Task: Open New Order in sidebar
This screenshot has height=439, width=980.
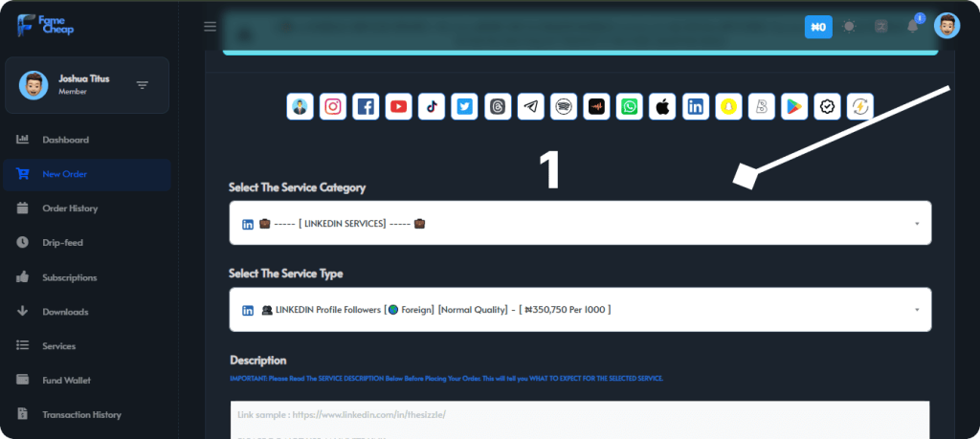Action: coord(86,174)
